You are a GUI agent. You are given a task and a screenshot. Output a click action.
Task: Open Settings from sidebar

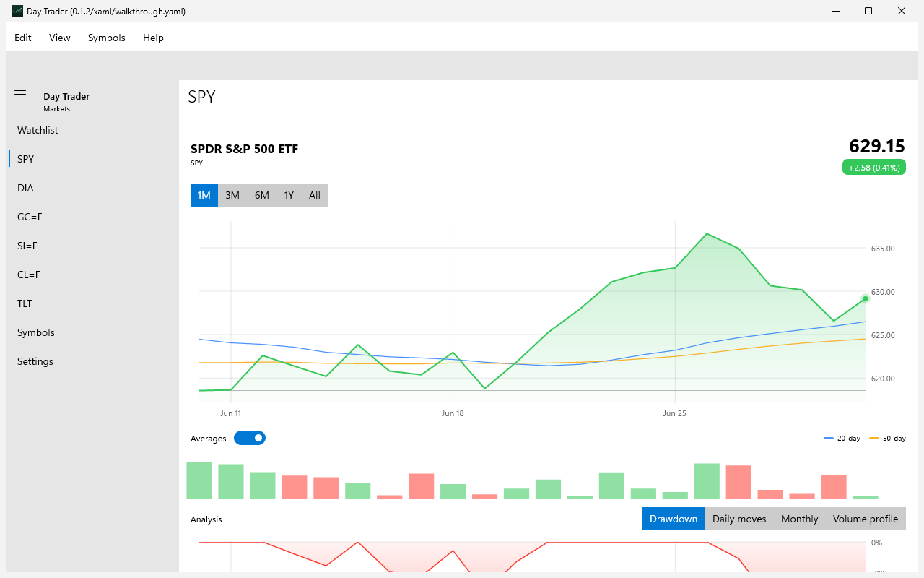(x=92, y=361)
